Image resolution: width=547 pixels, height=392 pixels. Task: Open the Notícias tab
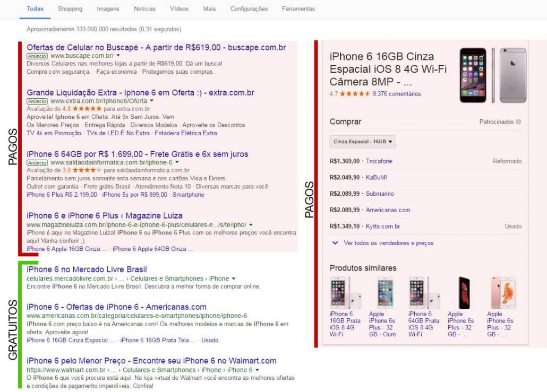click(144, 8)
